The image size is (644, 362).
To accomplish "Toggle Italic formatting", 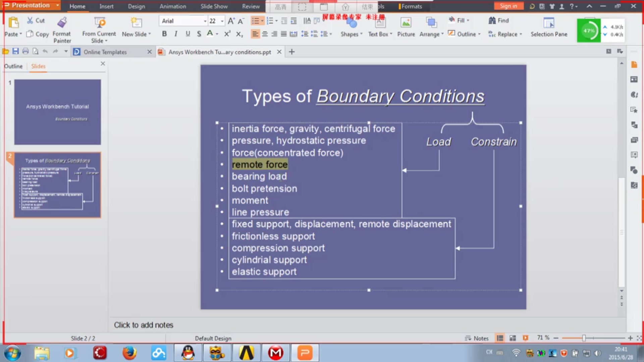I will (176, 34).
